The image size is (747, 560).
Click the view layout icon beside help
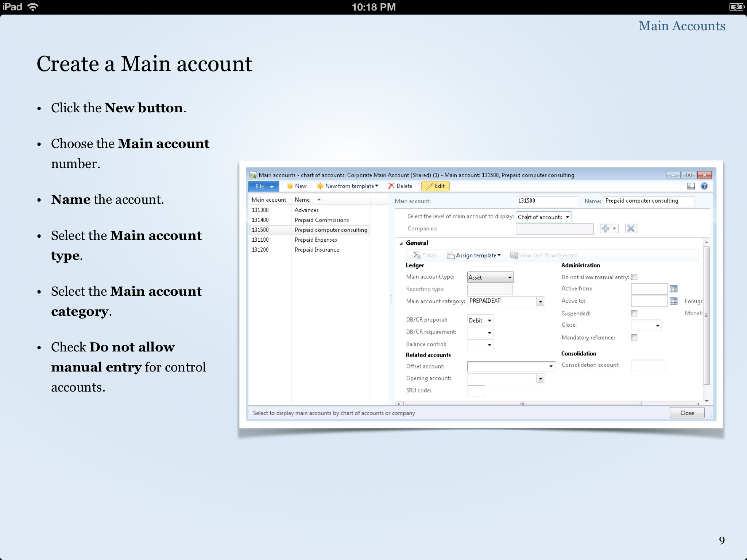click(x=691, y=186)
